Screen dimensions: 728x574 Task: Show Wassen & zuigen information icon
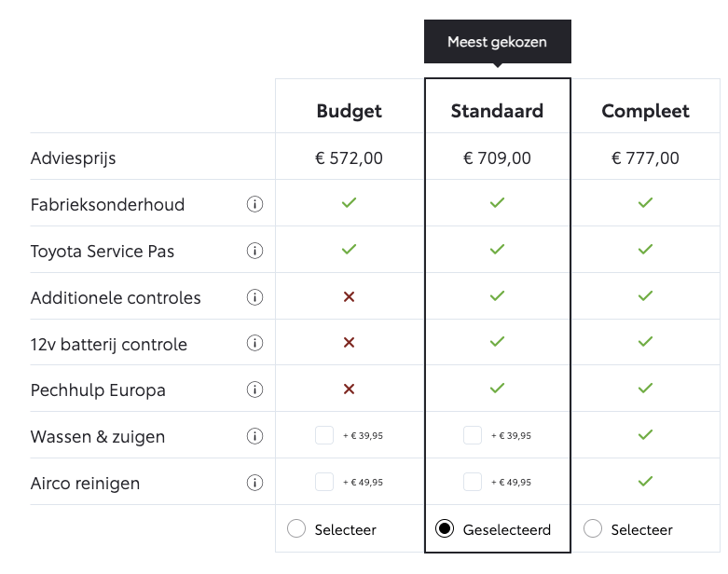coord(254,436)
